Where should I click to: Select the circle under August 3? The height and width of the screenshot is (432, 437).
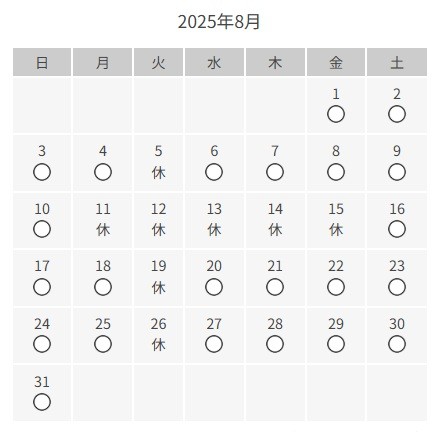tap(42, 172)
